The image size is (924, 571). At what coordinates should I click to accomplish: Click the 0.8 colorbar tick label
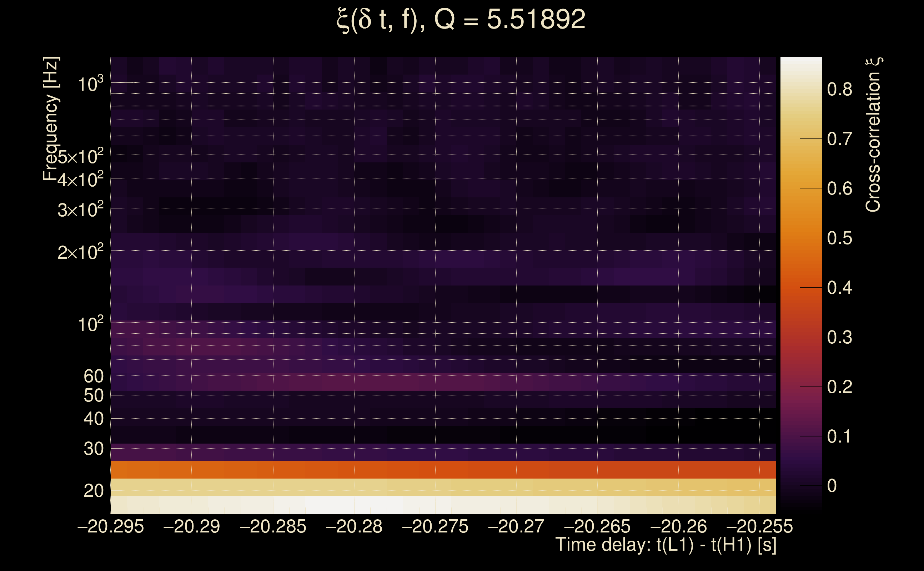tap(839, 90)
